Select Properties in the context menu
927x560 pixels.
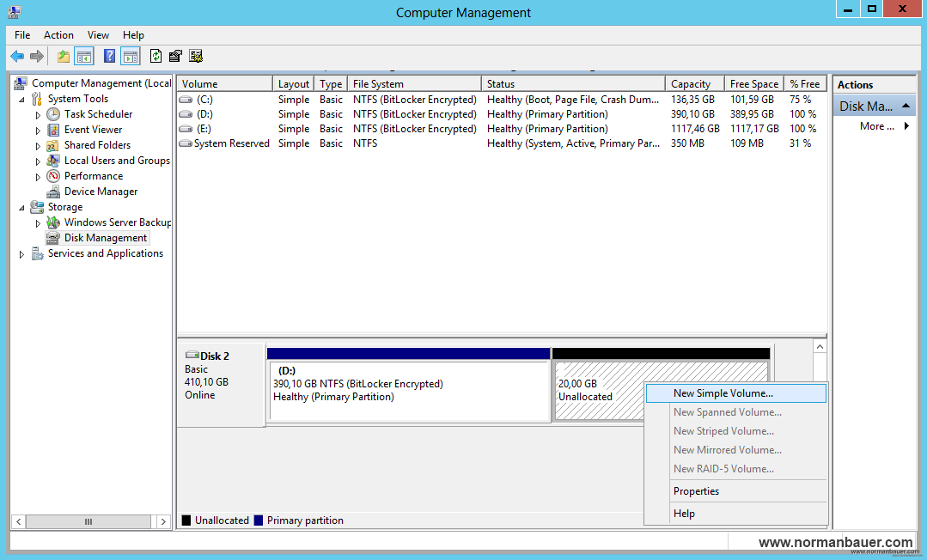(x=696, y=491)
